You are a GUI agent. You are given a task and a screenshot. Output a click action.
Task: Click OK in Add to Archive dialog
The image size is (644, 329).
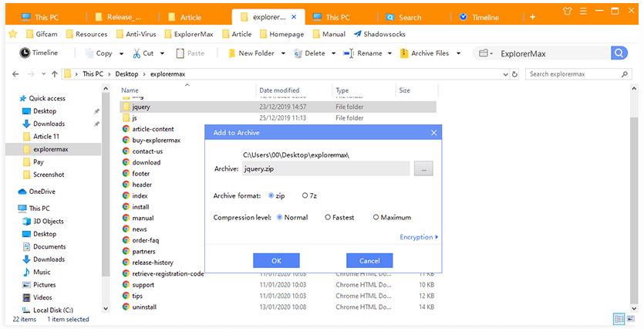(276, 260)
